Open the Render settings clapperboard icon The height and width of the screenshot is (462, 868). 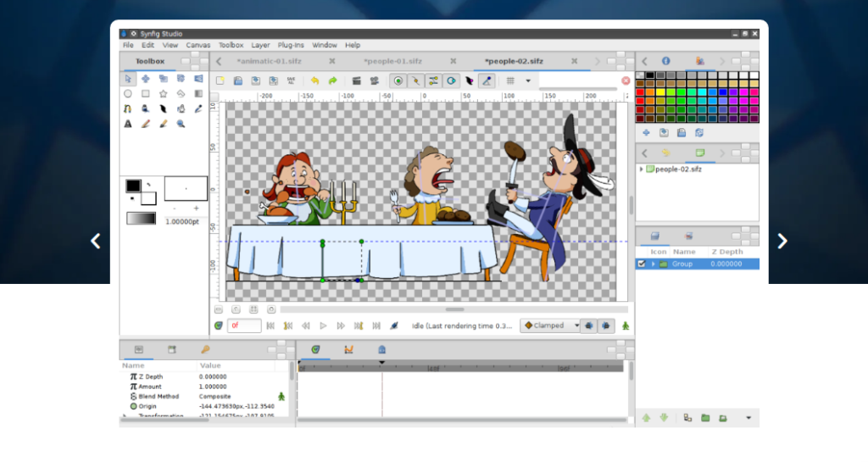(357, 81)
